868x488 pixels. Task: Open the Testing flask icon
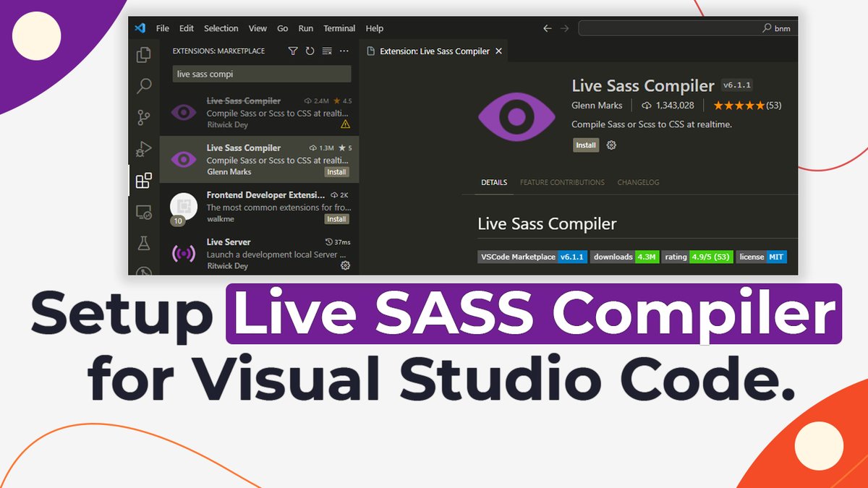coord(144,243)
